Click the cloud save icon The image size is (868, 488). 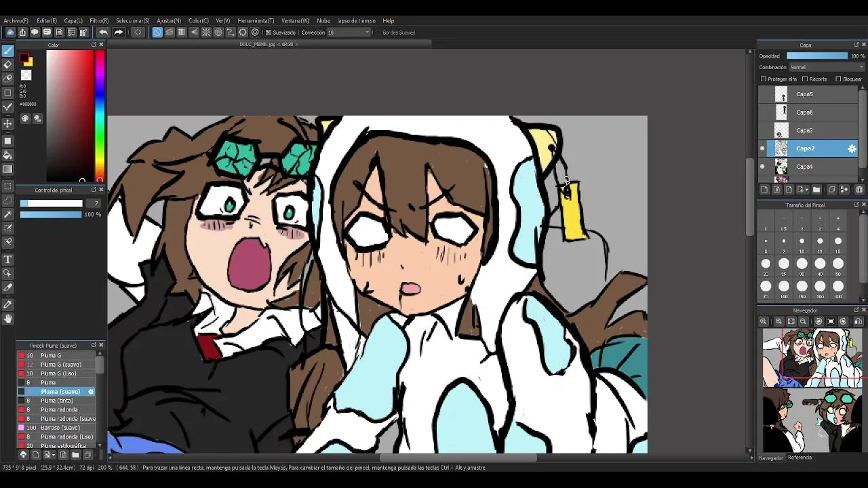click(x=10, y=32)
